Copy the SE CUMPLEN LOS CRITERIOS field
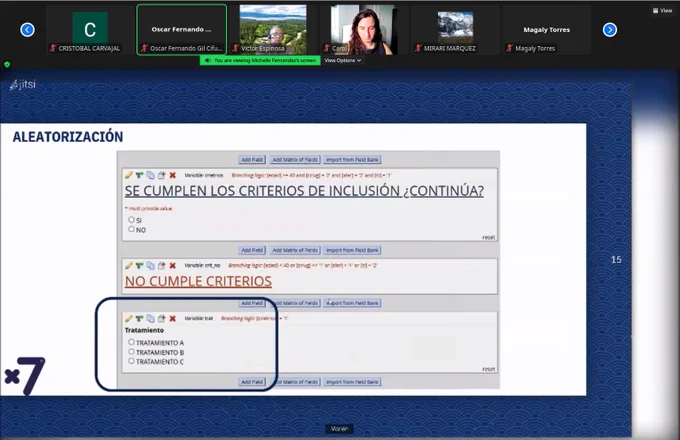680x440 pixels. click(150, 175)
